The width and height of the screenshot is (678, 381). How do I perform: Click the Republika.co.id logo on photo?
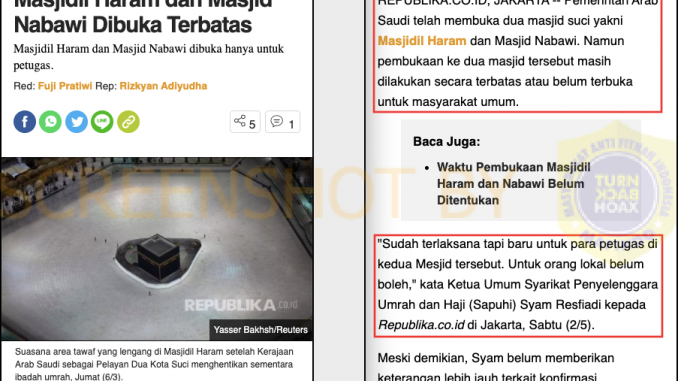pyautogui.click(x=241, y=305)
